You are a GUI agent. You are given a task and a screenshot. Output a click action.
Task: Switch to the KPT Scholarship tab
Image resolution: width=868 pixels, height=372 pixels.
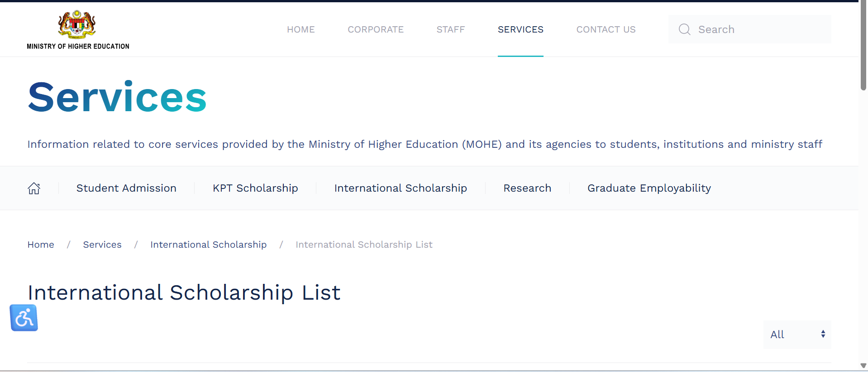pyautogui.click(x=255, y=188)
